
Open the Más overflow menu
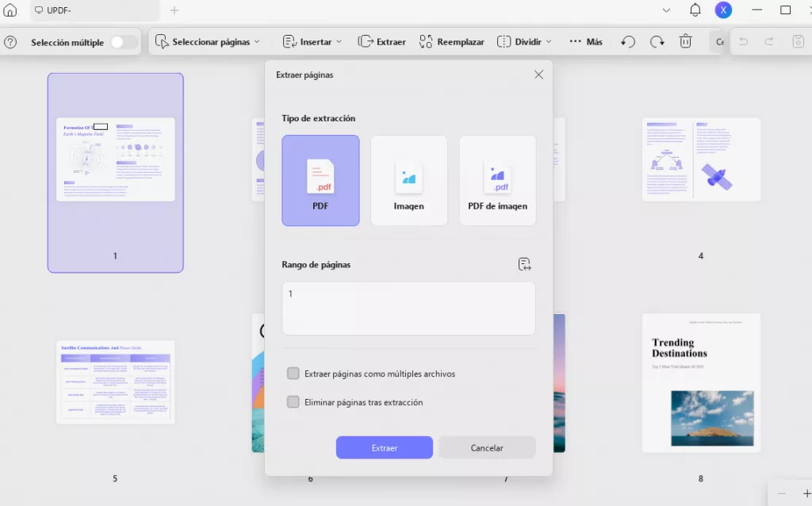586,42
